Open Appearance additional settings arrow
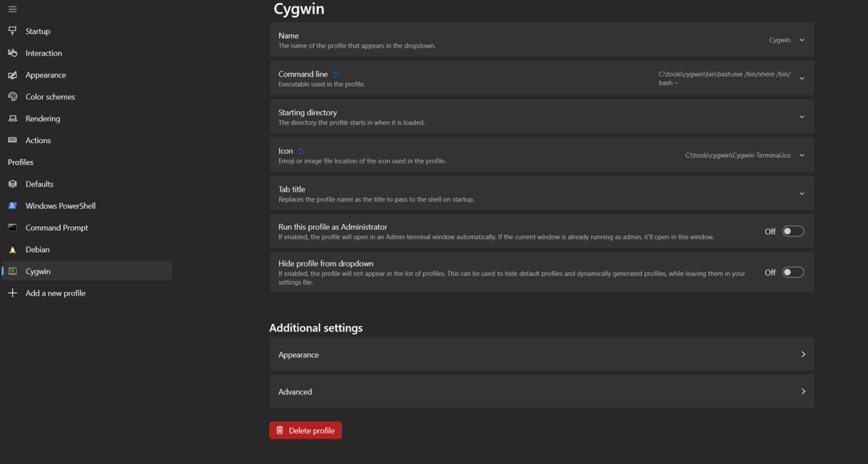868x464 pixels. [x=803, y=355]
